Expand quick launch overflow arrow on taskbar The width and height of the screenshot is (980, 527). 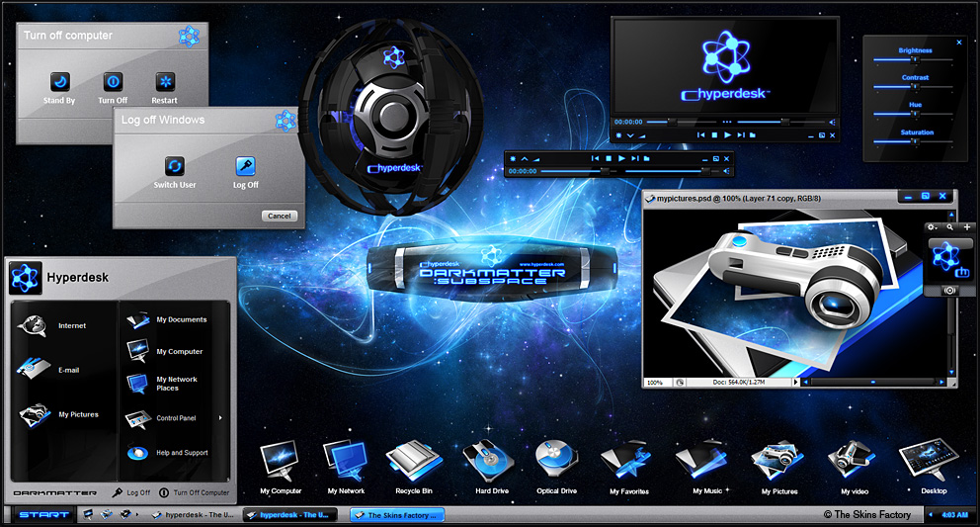(137, 514)
